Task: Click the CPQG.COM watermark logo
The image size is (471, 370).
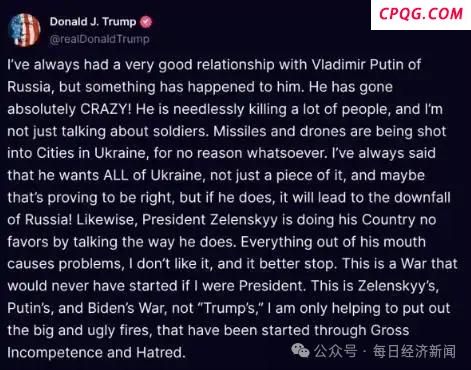Action: (421, 14)
